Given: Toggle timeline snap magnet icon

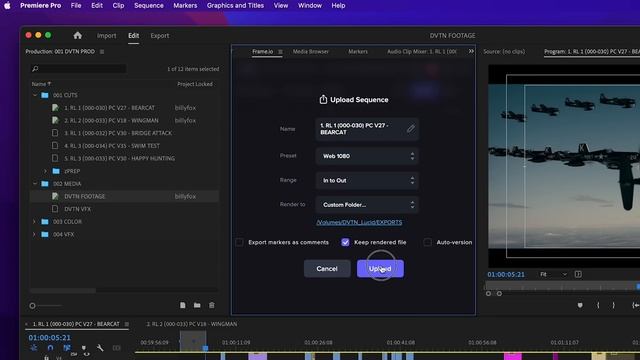Looking at the screenshot, I should [x=50, y=348].
